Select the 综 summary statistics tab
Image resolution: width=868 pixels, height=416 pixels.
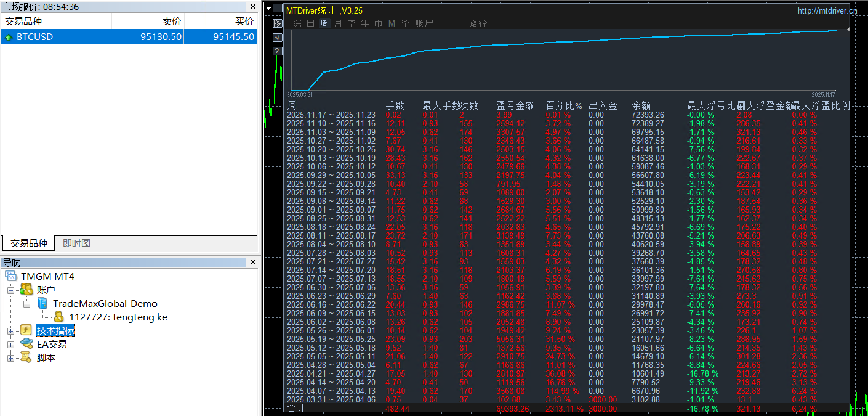297,23
